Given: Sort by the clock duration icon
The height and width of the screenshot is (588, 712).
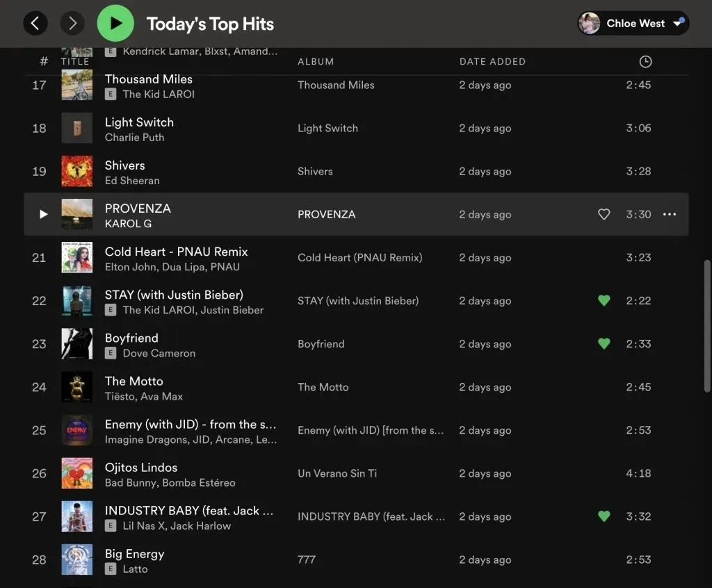Looking at the screenshot, I should coord(645,62).
